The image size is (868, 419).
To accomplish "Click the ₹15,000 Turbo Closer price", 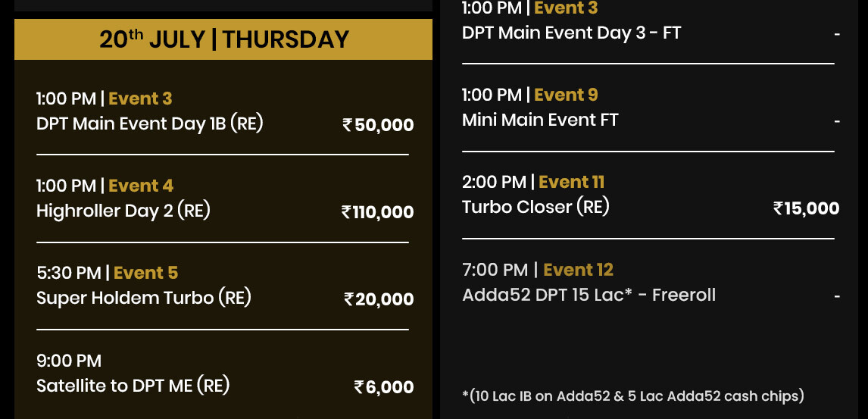I will [806, 208].
